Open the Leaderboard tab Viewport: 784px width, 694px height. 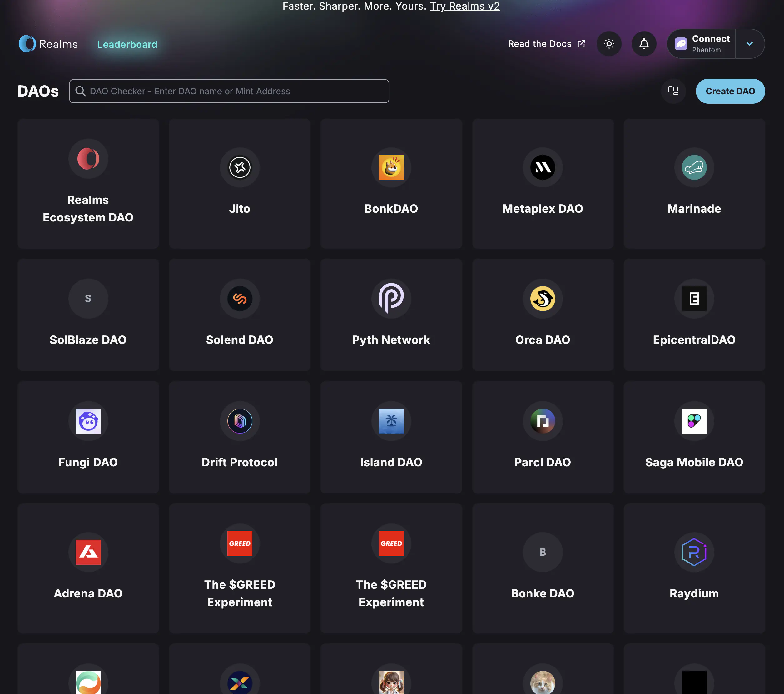127,44
